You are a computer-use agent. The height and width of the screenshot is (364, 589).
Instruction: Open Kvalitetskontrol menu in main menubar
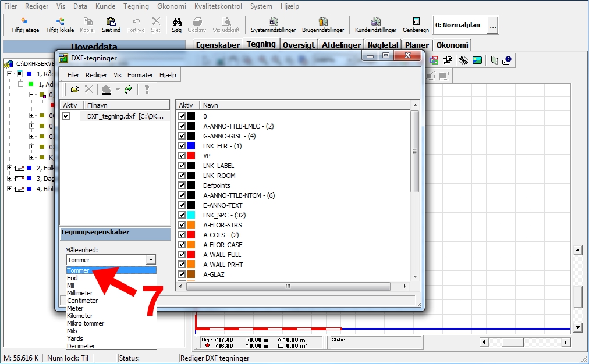pos(218,6)
